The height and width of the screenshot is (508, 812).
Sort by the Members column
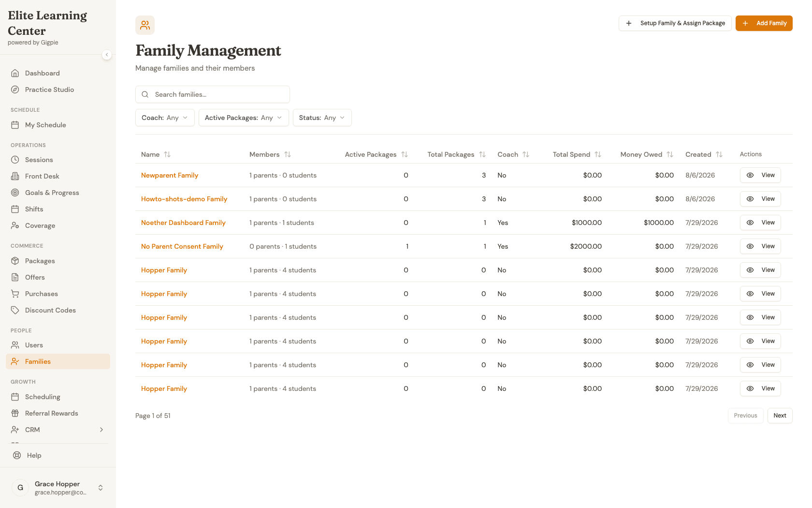click(270, 154)
